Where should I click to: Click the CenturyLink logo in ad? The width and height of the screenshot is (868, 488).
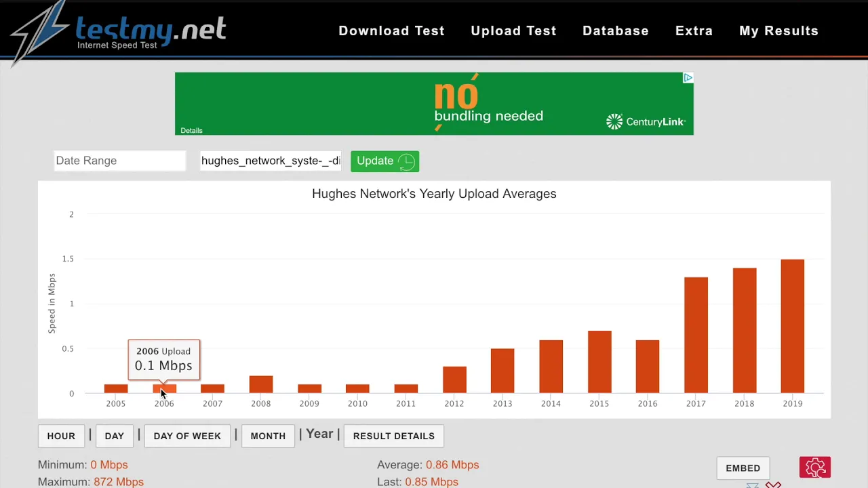pos(646,122)
